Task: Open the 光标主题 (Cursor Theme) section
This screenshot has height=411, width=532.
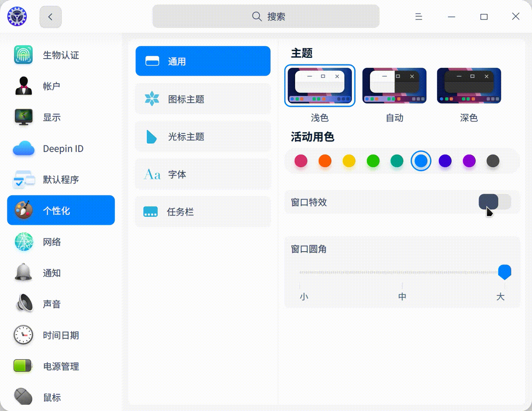Action: [203, 137]
